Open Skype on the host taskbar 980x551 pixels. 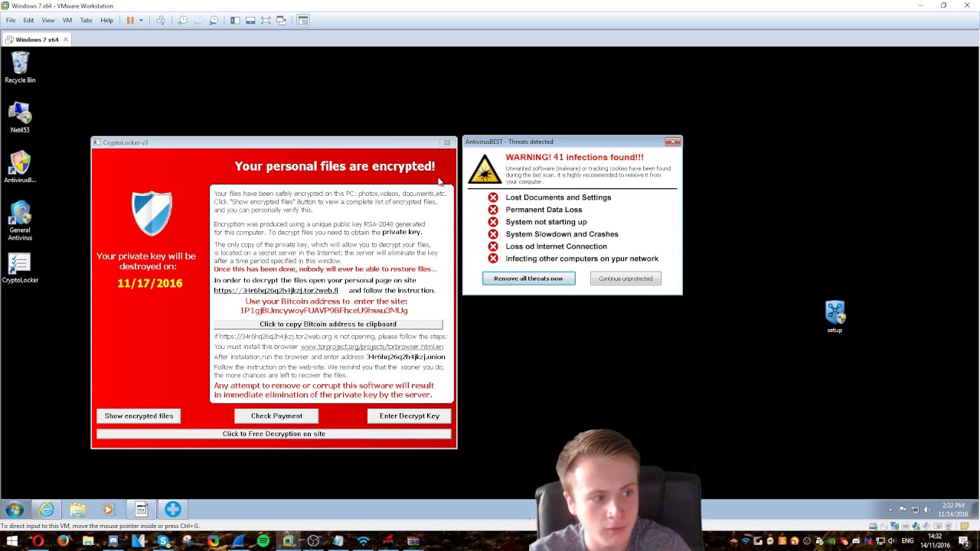(163, 541)
